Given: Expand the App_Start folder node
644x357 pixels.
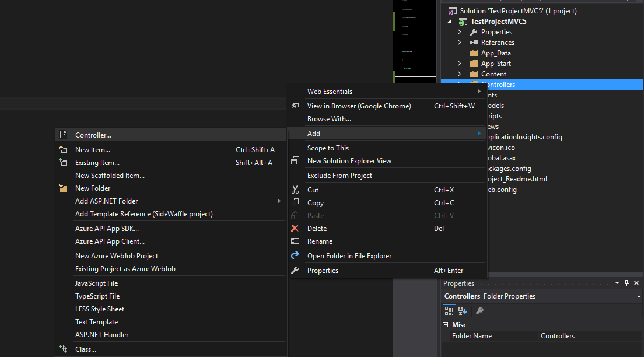Looking at the screenshot, I should click(460, 63).
